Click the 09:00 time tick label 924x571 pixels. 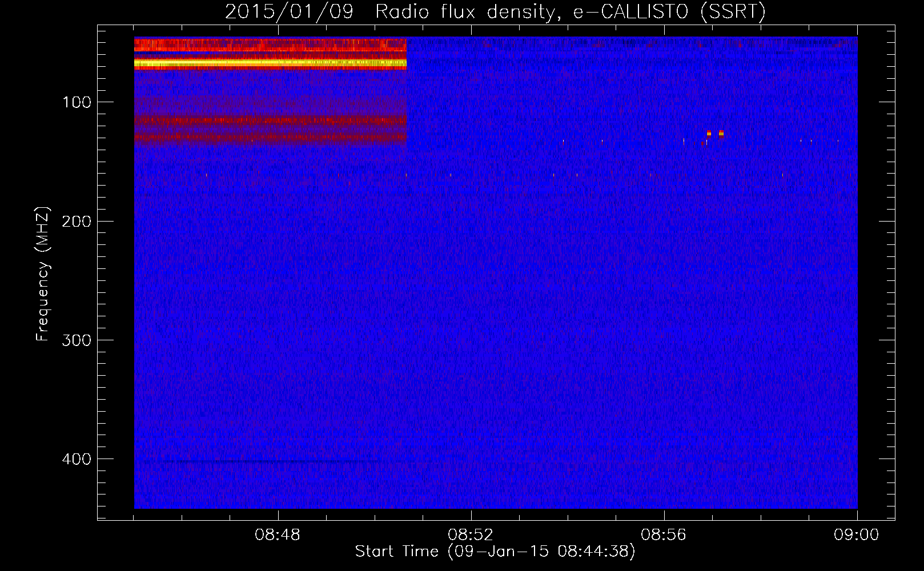[857, 535]
